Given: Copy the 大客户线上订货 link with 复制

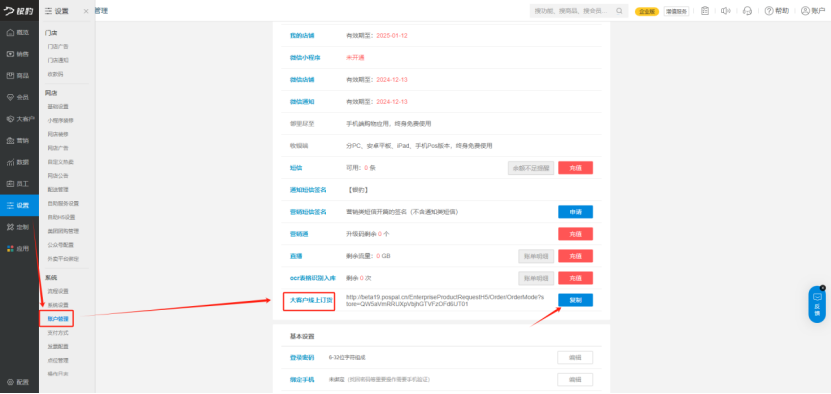Looking at the screenshot, I should 575,300.
